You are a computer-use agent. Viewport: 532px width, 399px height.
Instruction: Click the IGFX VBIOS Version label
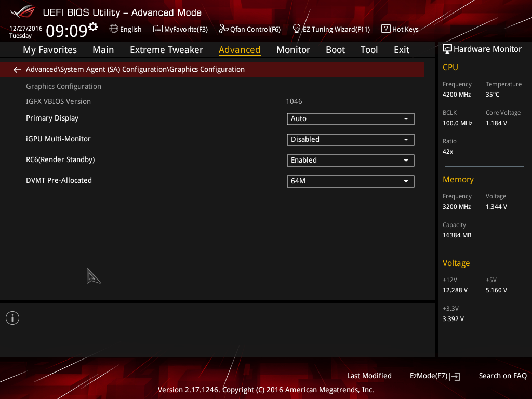click(58, 101)
